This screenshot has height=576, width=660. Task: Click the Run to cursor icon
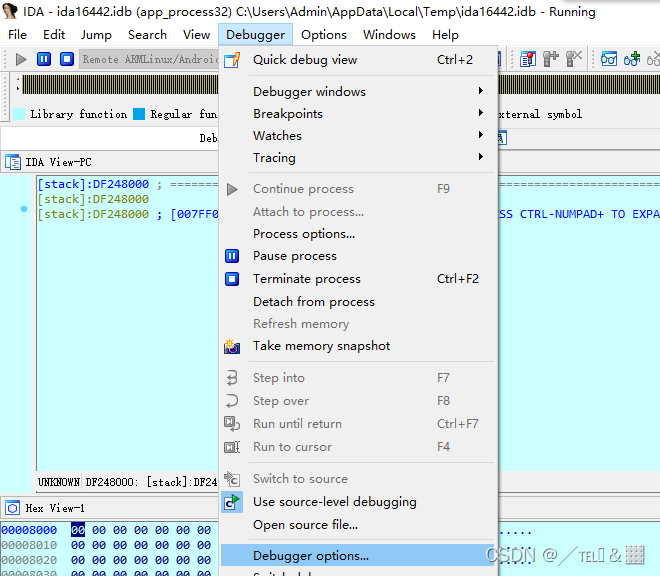pyautogui.click(x=232, y=447)
